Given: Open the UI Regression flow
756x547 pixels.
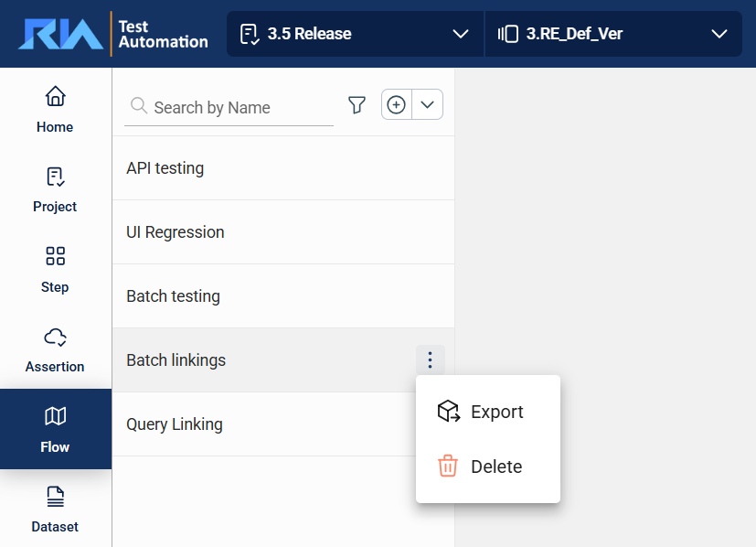Looking at the screenshot, I should point(176,232).
